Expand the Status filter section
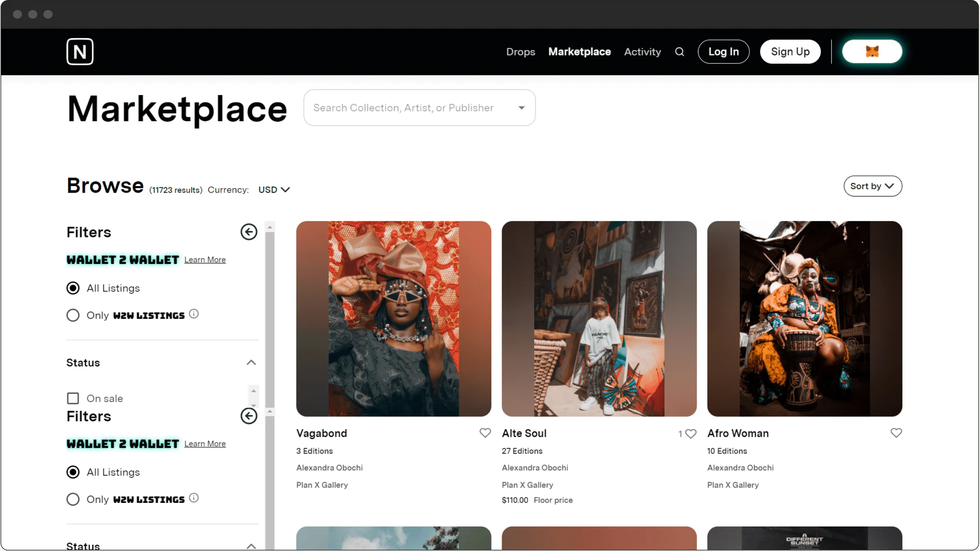The height and width of the screenshot is (551, 980). 251,362
